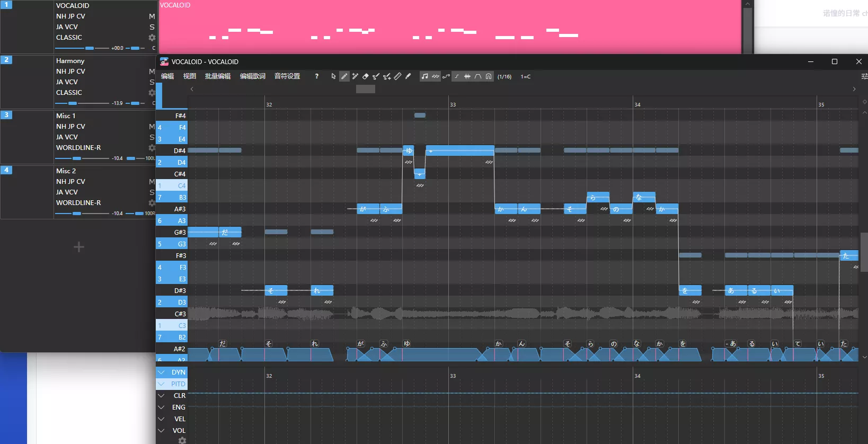Viewport: 868px width, 444px height.
Task: Open the question mark help
Action: point(317,76)
